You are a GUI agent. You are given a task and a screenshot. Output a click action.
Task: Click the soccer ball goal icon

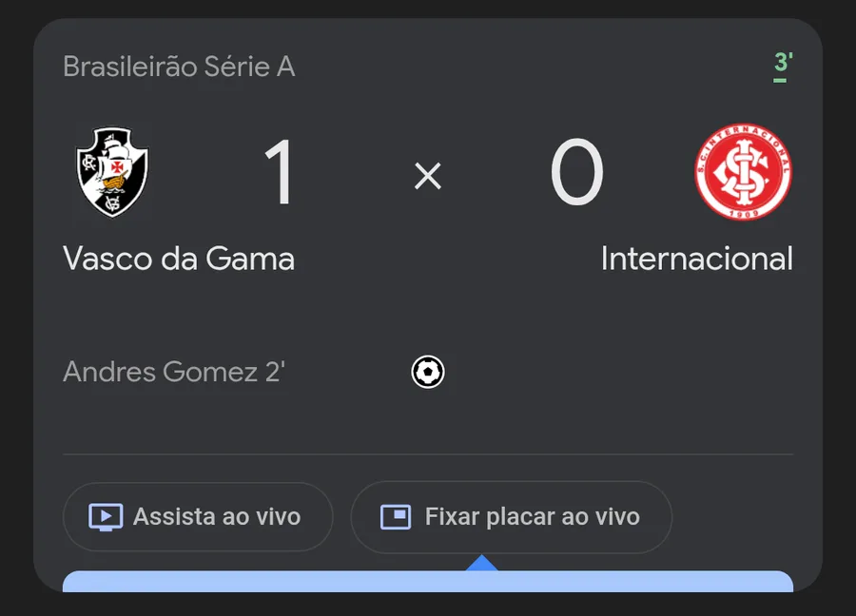(428, 372)
